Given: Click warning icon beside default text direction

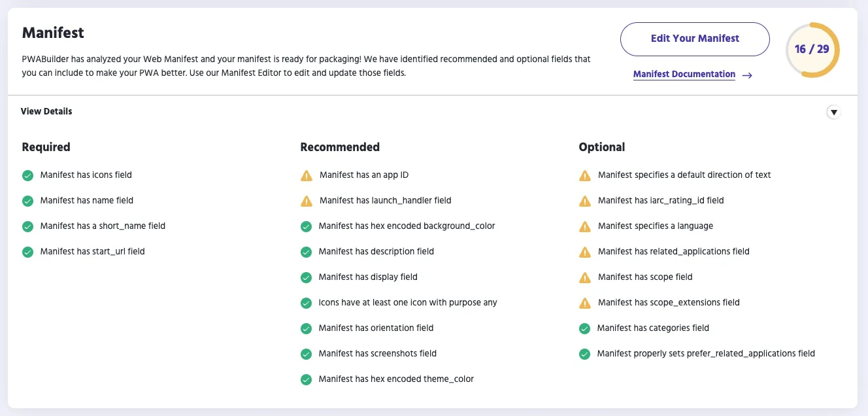Looking at the screenshot, I should (585, 175).
